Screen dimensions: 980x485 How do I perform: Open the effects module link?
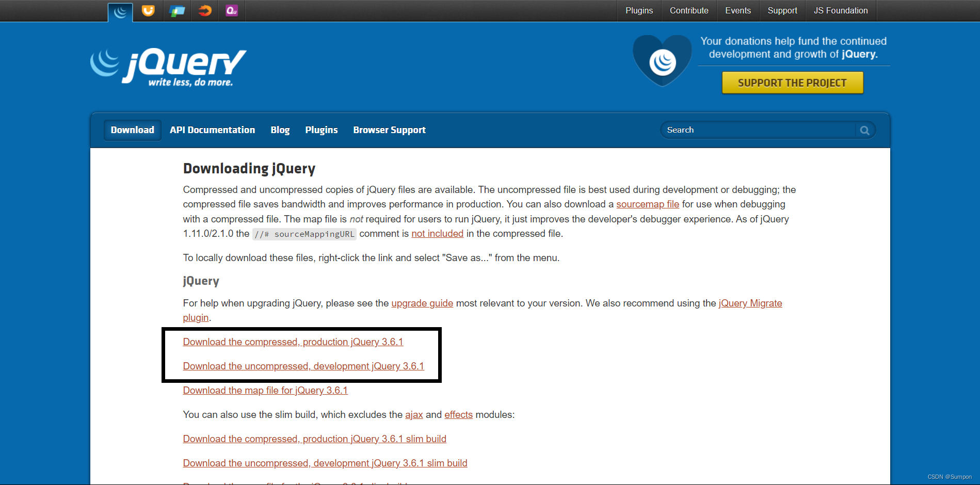tap(458, 415)
